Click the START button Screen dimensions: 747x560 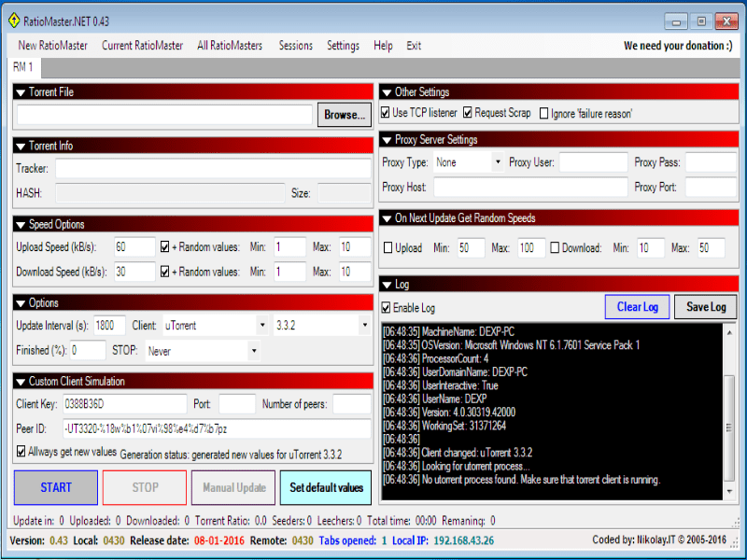[56, 487]
